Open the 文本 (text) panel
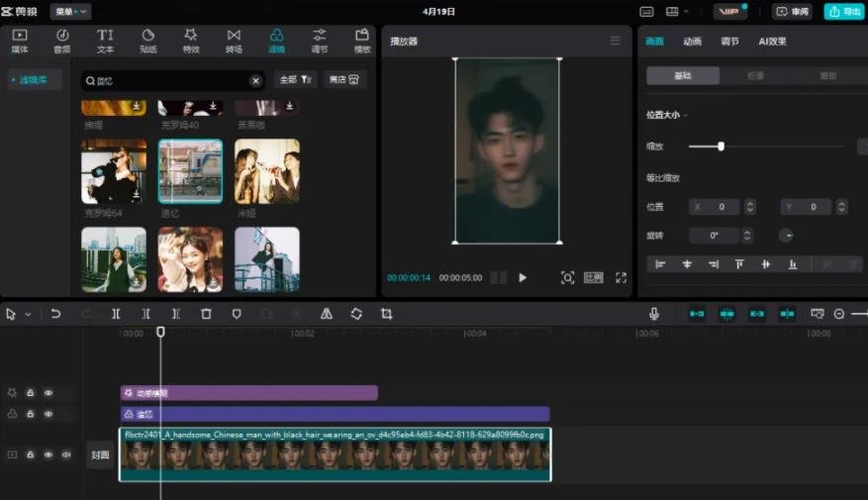The height and width of the screenshot is (500, 868). coord(105,41)
